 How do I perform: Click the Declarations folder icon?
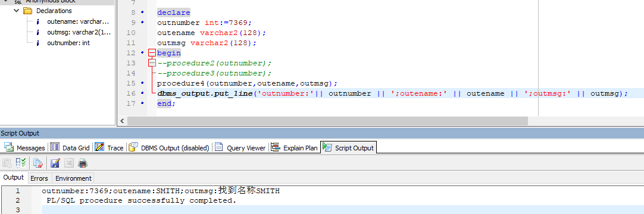(28, 11)
